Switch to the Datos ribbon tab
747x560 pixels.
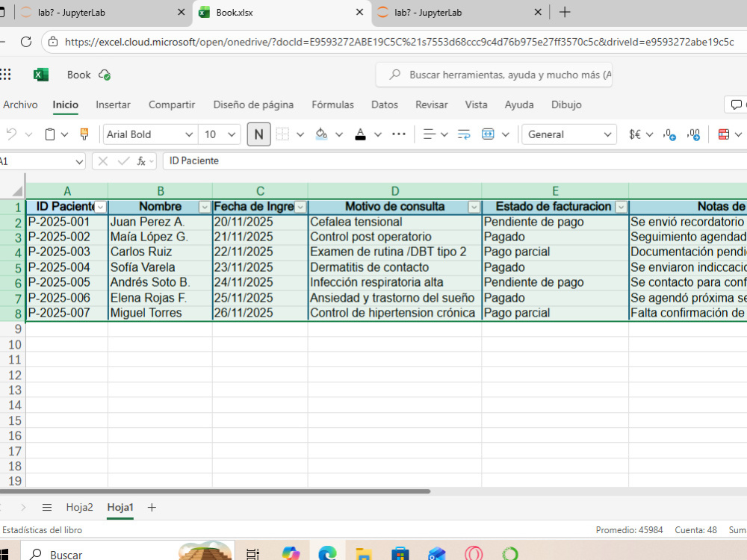[385, 105]
